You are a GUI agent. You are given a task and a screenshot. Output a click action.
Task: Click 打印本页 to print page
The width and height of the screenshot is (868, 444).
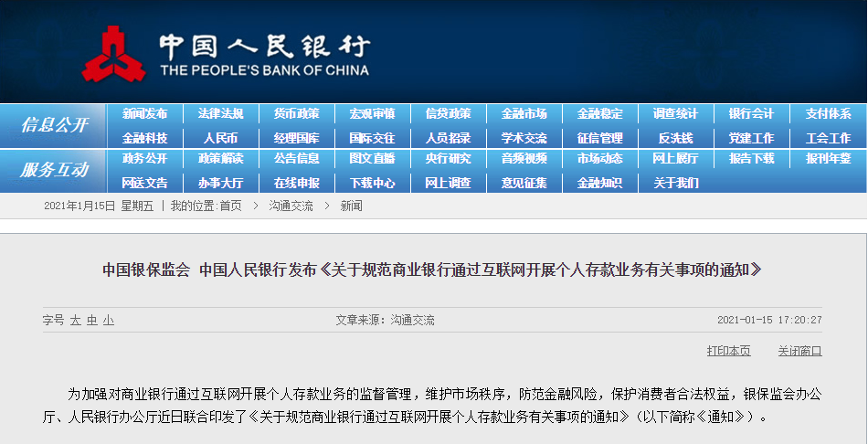[728, 351]
